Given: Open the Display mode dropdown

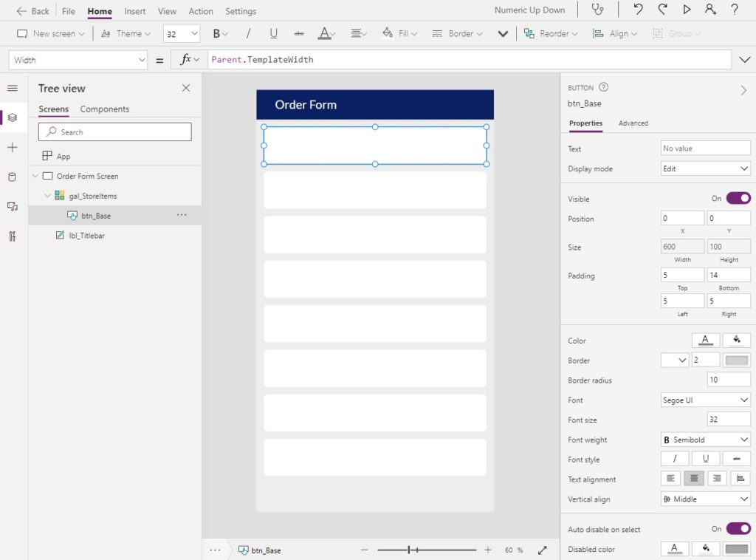Looking at the screenshot, I should [x=705, y=168].
